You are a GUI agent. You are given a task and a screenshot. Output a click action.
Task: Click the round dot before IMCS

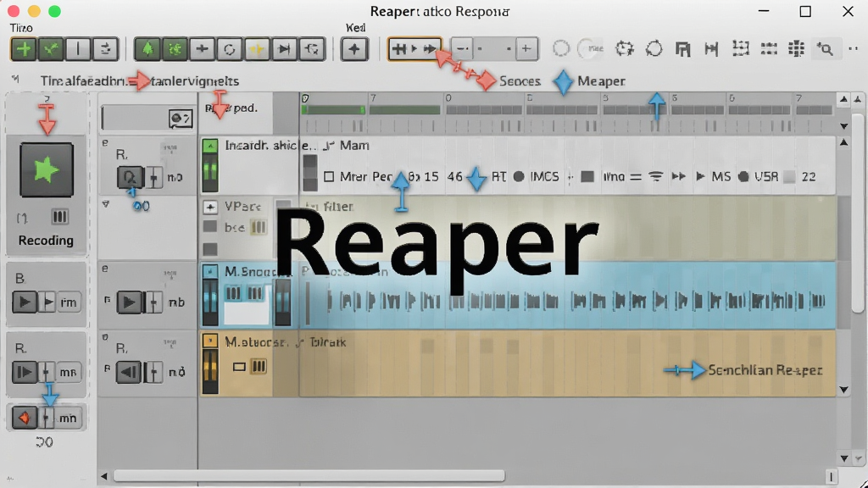click(519, 176)
